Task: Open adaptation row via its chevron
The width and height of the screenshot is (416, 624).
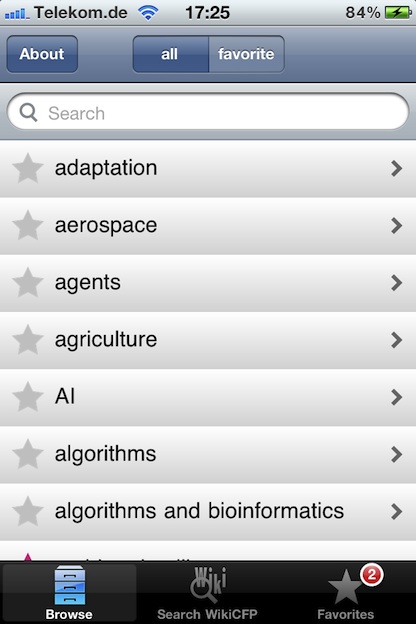Action: coord(396,168)
